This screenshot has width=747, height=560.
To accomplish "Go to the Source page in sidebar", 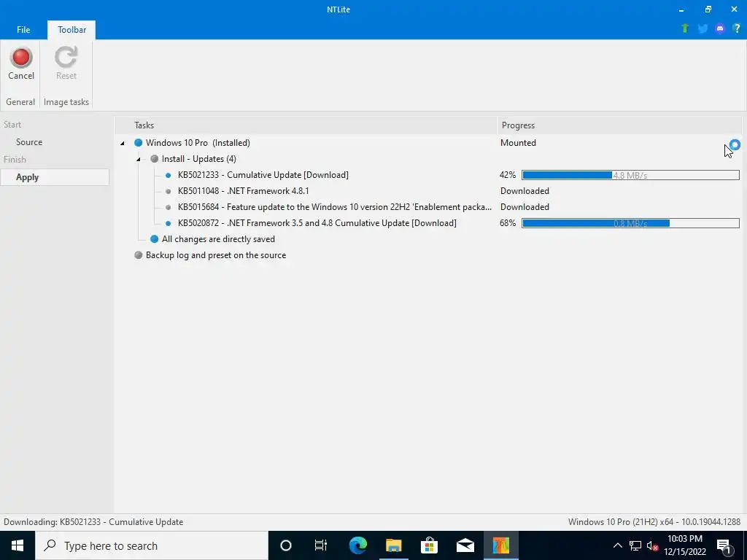I will pos(29,142).
